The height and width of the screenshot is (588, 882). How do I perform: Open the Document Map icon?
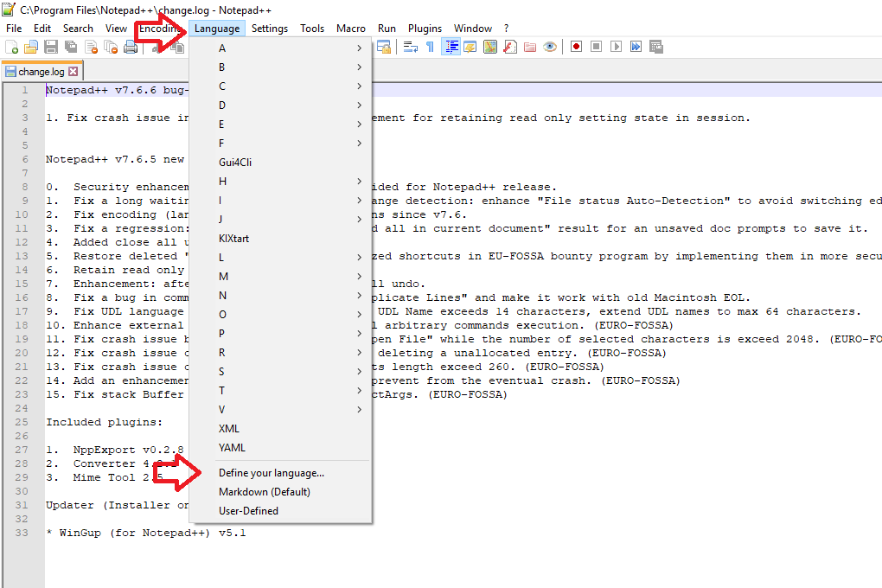[x=490, y=47]
